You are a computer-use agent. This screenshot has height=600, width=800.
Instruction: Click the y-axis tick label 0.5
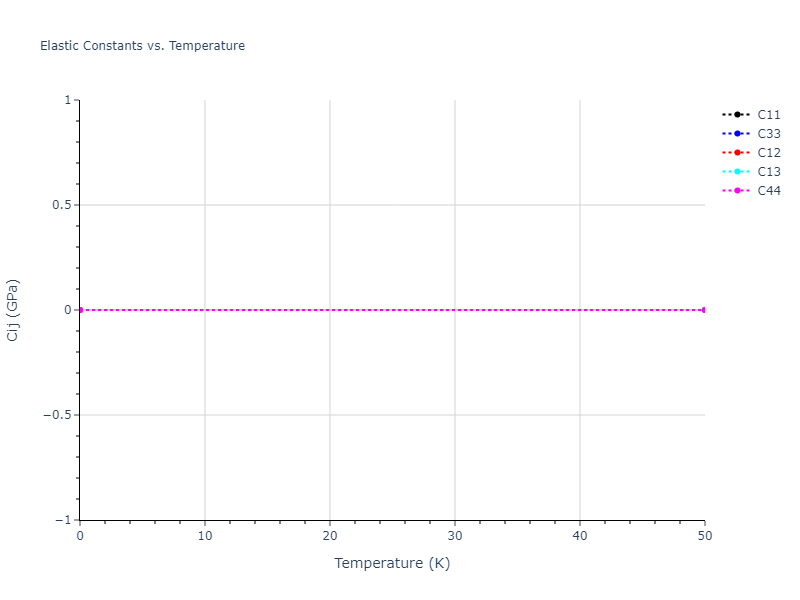tap(60, 205)
